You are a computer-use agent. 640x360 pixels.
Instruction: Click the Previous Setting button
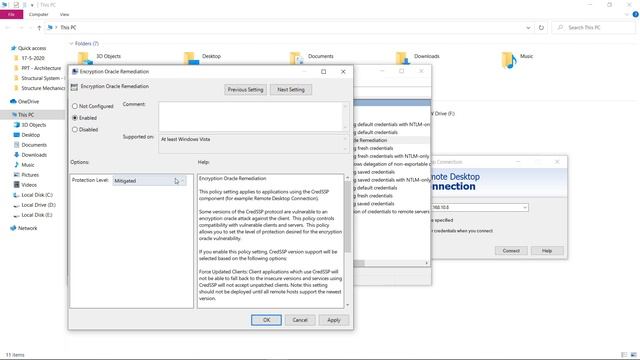click(x=245, y=90)
